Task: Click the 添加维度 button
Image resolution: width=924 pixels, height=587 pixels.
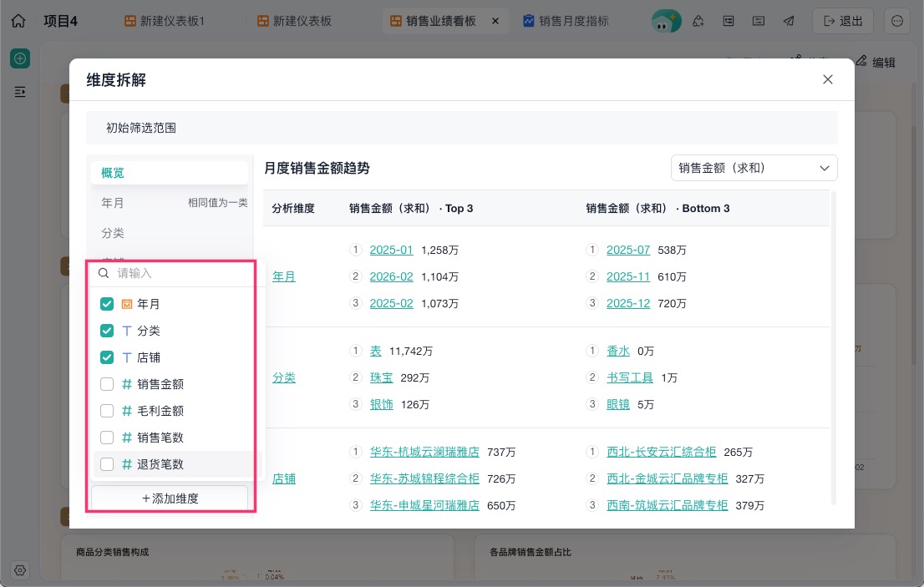Action: [170, 498]
